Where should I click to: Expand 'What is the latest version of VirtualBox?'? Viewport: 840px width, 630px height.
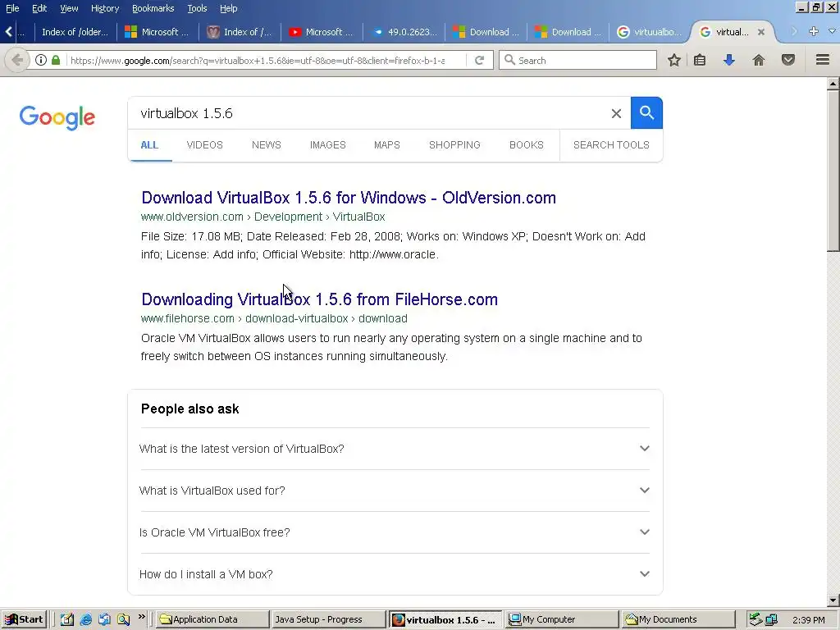pyautogui.click(x=395, y=449)
